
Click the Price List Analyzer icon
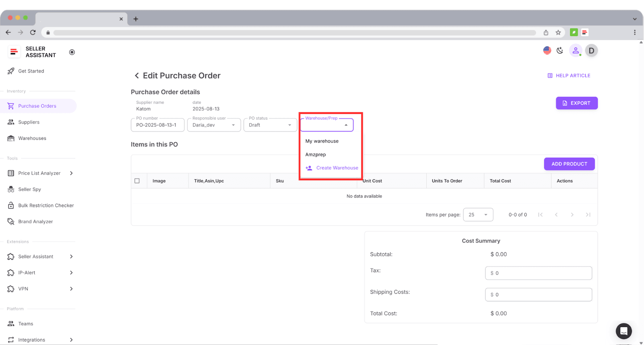(11, 173)
